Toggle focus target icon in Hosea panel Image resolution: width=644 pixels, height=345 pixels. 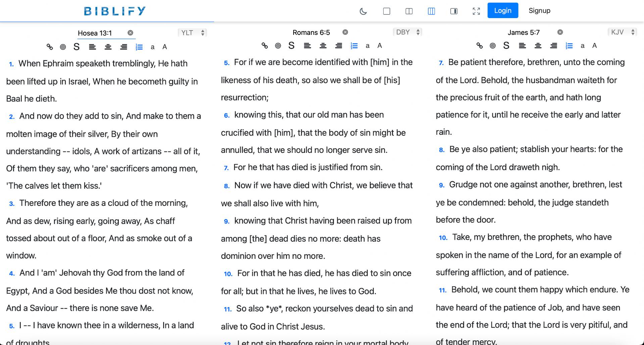(x=63, y=47)
